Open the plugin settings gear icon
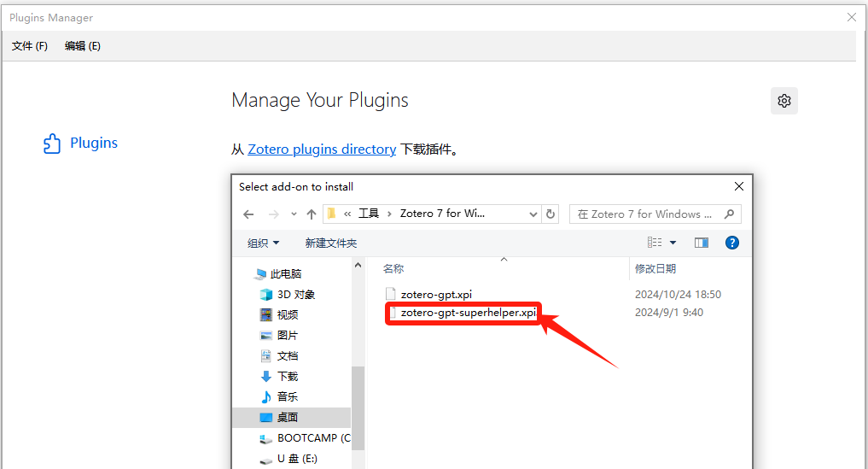Screen dimensions: 868x469 coord(784,101)
